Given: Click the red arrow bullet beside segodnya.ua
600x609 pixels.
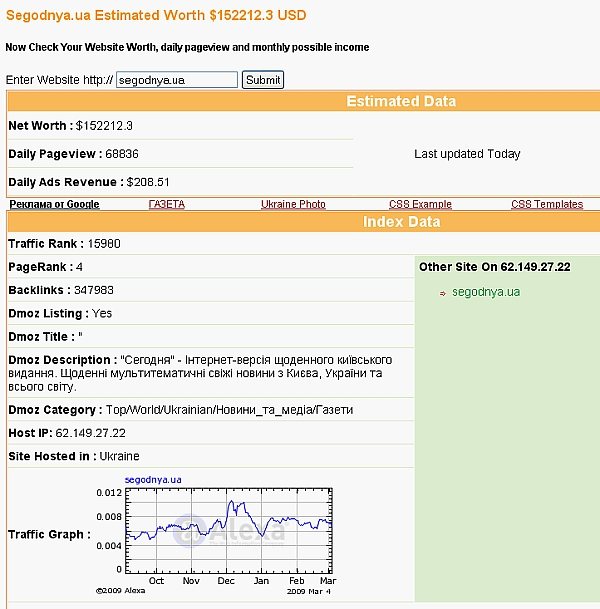Looking at the screenshot, I should pyautogui.click(x=443, y=293).
